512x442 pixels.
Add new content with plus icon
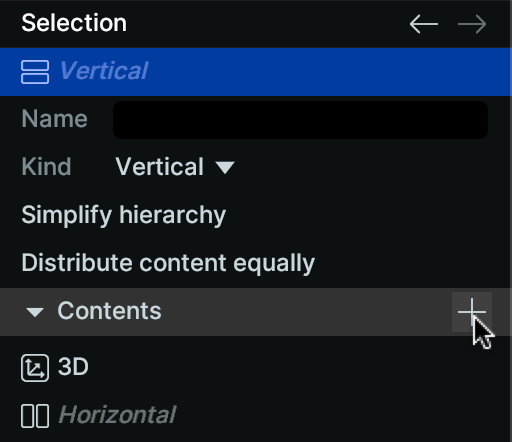click(x=472, y=312)
